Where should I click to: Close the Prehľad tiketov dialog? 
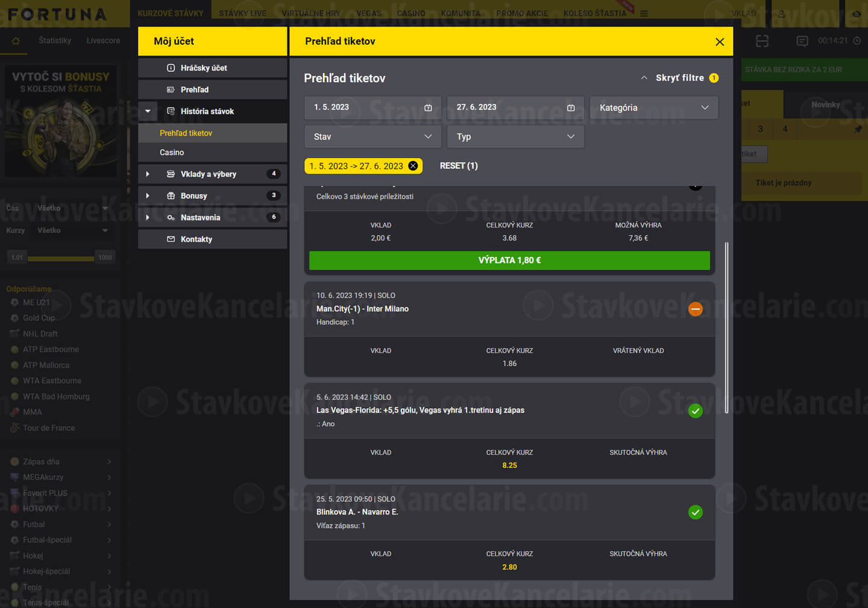720,42
